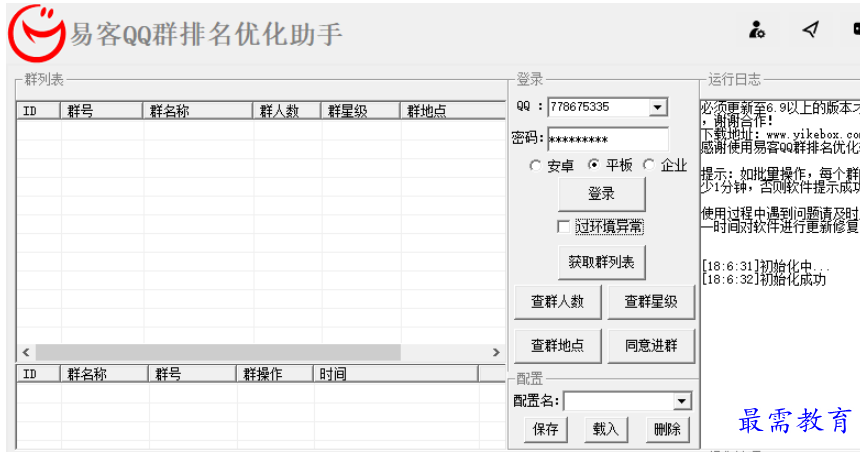Click the 查群地点 button

(x=558, y=346)
